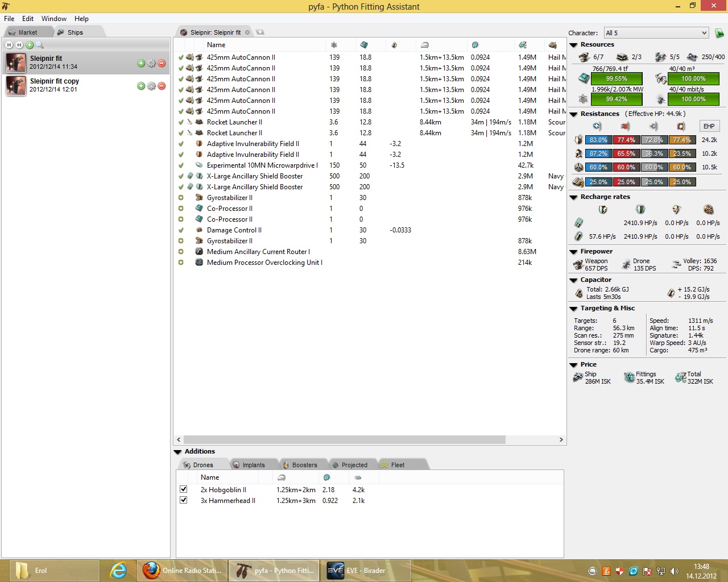This screenshot has height=582, width=728.
Task: Click the CPU usage 99.55% progress bar
Action: pyautogui.click(x=617, y=78)
